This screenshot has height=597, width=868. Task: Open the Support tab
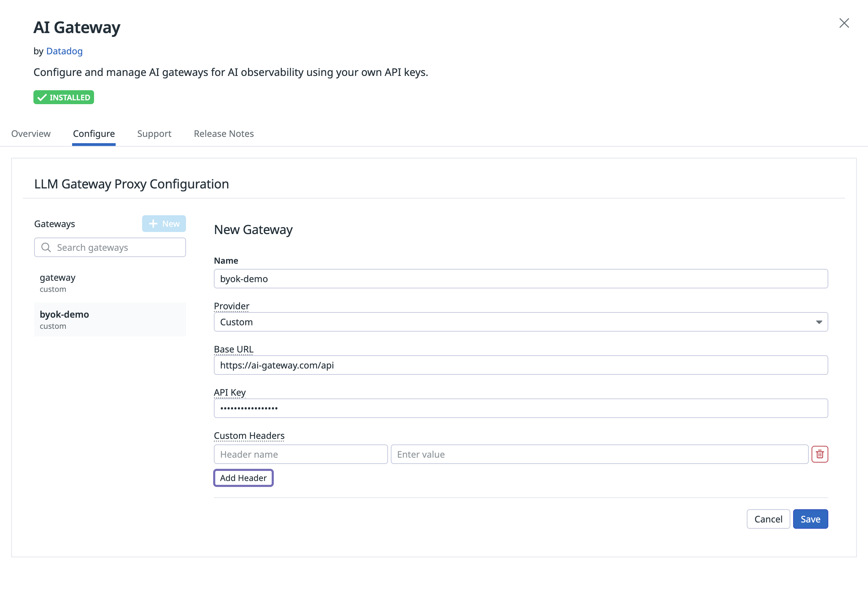(x=154, y=133)
